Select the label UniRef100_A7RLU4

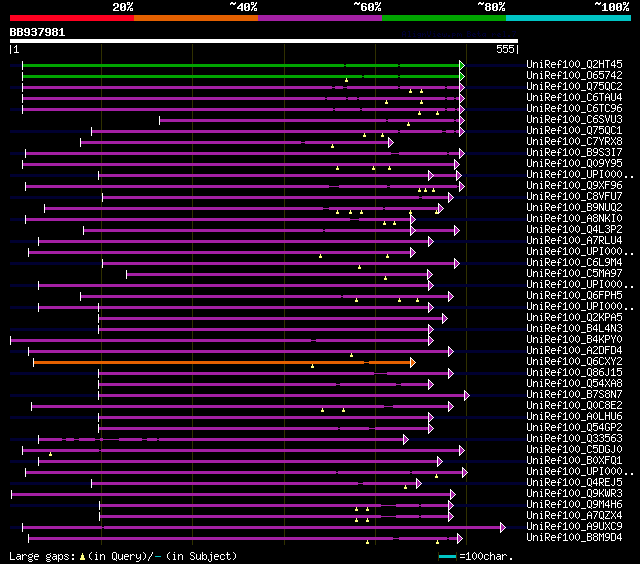(574, 241)
